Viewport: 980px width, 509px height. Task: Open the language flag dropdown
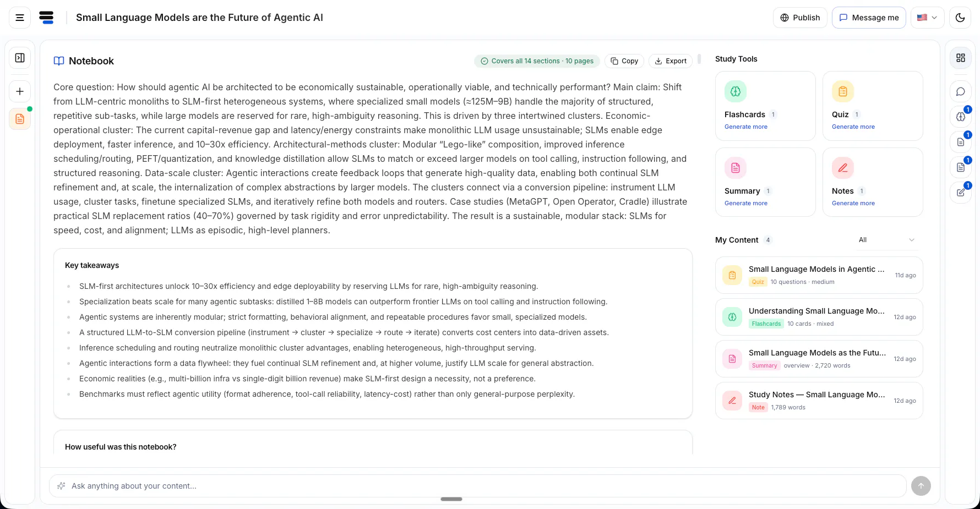point(928,18)
